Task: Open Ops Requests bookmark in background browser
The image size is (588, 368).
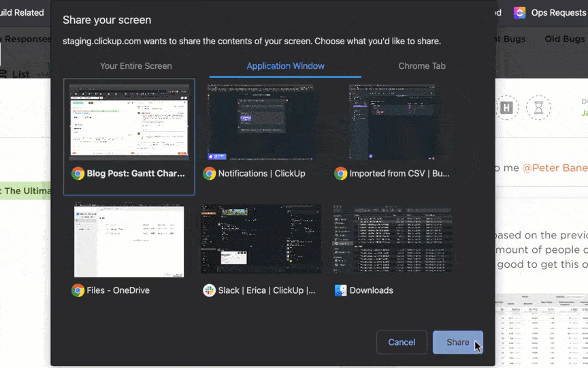Action: tap(558, 13)
